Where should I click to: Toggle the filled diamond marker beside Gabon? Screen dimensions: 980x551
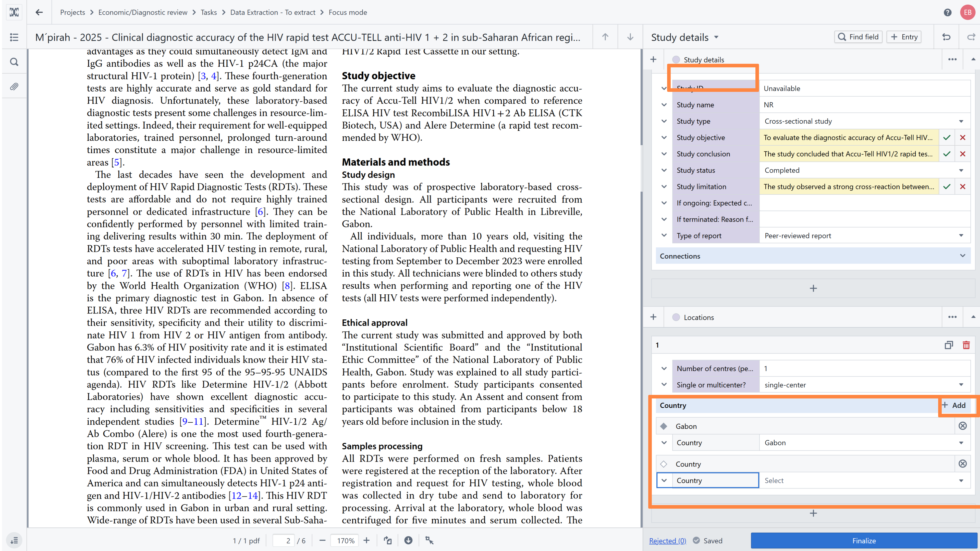click(x=664, y=426)
